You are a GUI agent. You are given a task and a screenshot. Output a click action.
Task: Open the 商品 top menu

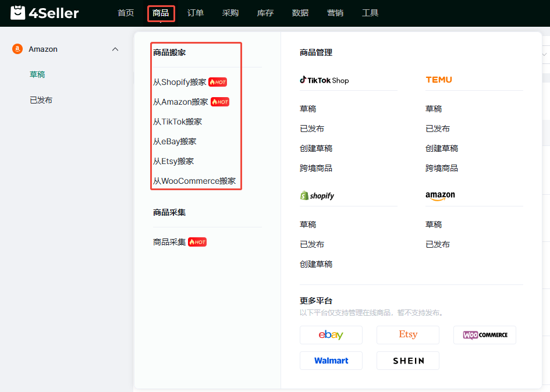pyautogui.click(x=161, y=13)
